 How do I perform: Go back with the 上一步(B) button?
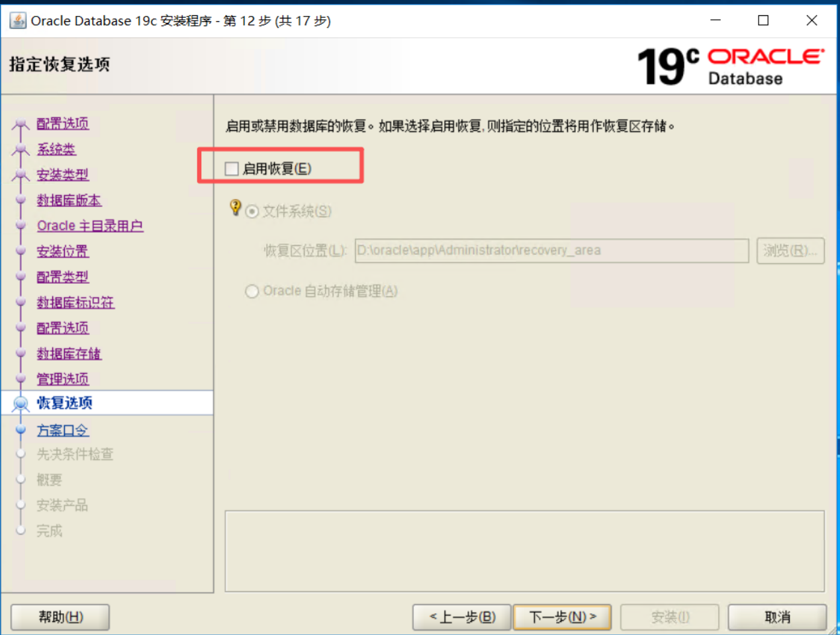tap(462, 617)
